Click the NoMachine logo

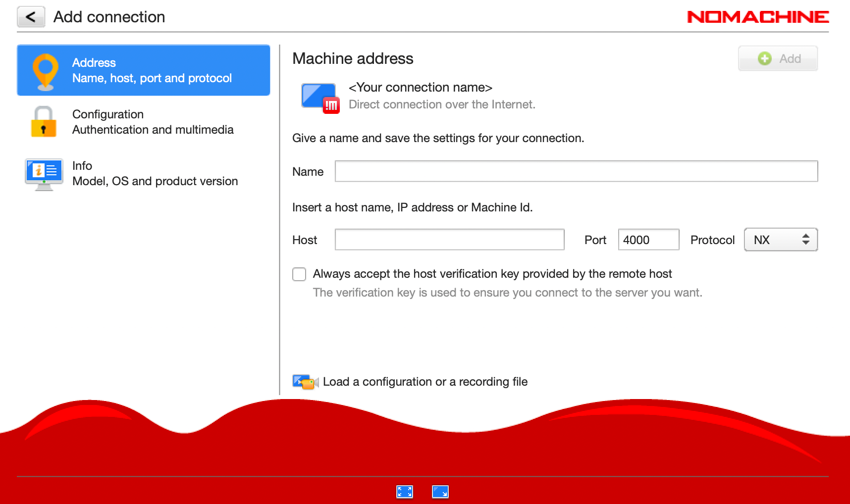tap(757, 17)
